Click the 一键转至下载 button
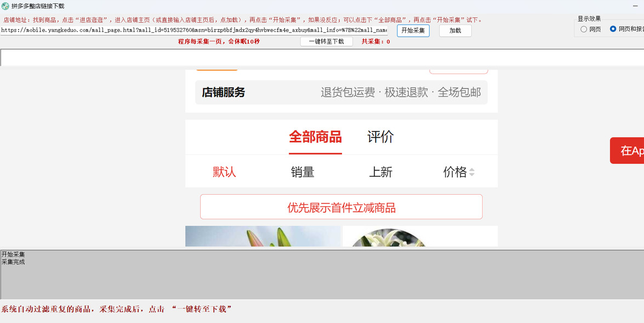Image resolution: width=644 pixels, height=323 pixels. [327, 42]
